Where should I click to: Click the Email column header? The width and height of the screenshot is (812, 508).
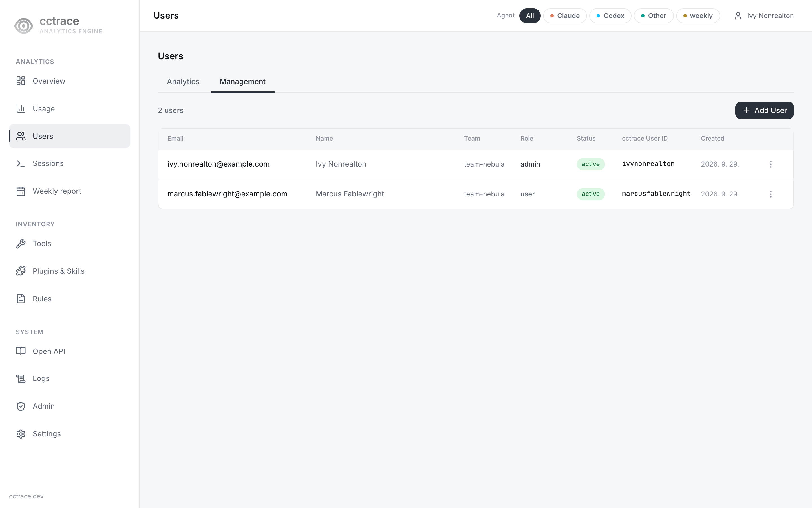(175, 138)
